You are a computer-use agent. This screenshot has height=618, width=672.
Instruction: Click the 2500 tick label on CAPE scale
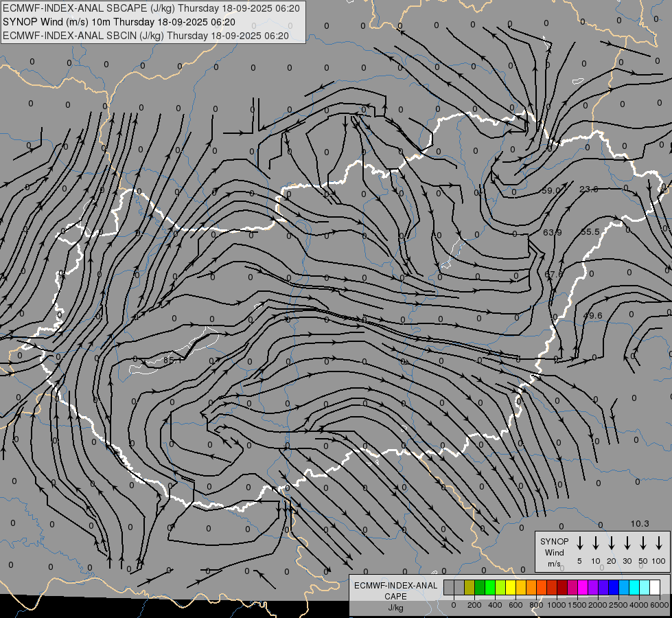[x=618, y=605]
